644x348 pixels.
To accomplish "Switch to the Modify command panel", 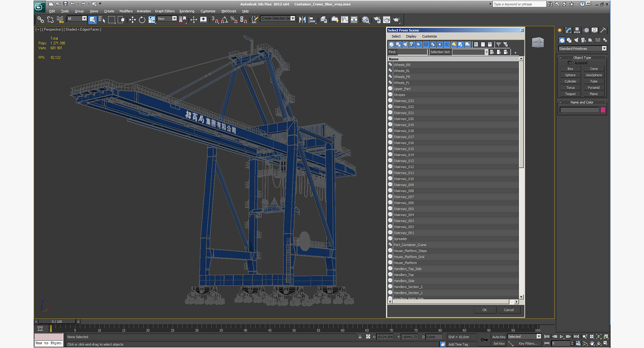I will (x=568, y=30).
